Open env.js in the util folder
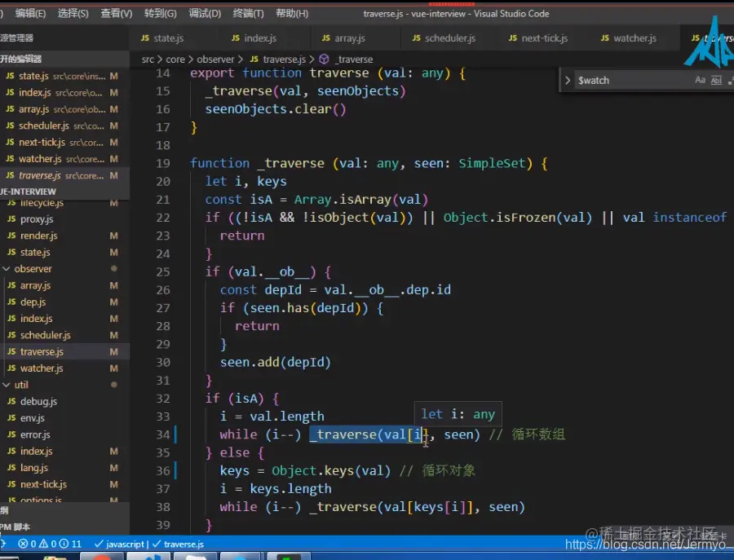The image size is (734, 560). coord(64,418)
